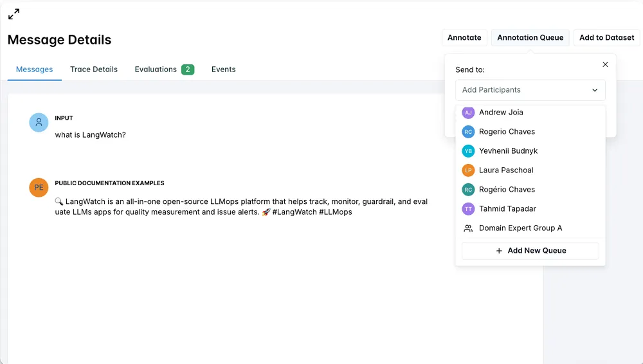Click the Message Details heading
Image resolution: width=643 pixels, height=364 pixels.
click(59, 40)
